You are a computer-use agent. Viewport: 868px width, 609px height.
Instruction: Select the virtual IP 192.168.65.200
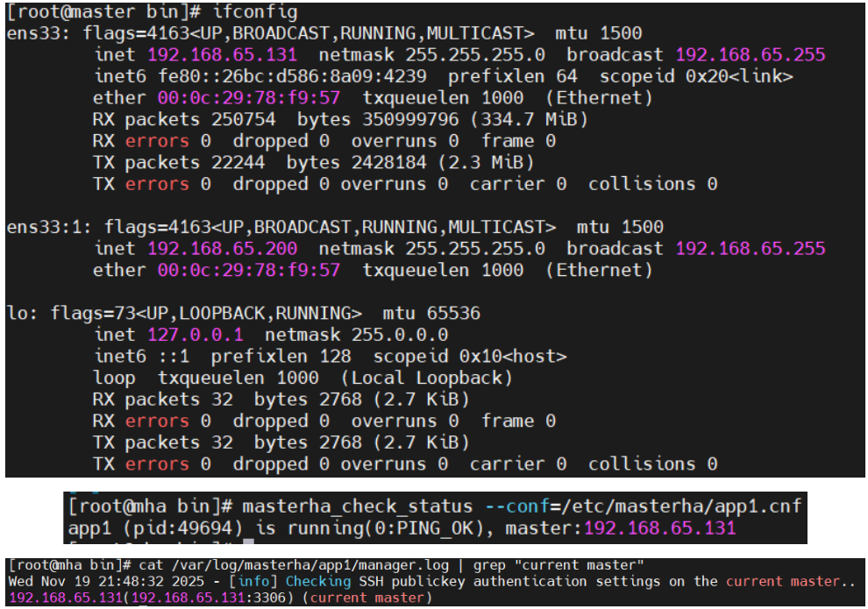pyautogui.click(x=222, y=249)
